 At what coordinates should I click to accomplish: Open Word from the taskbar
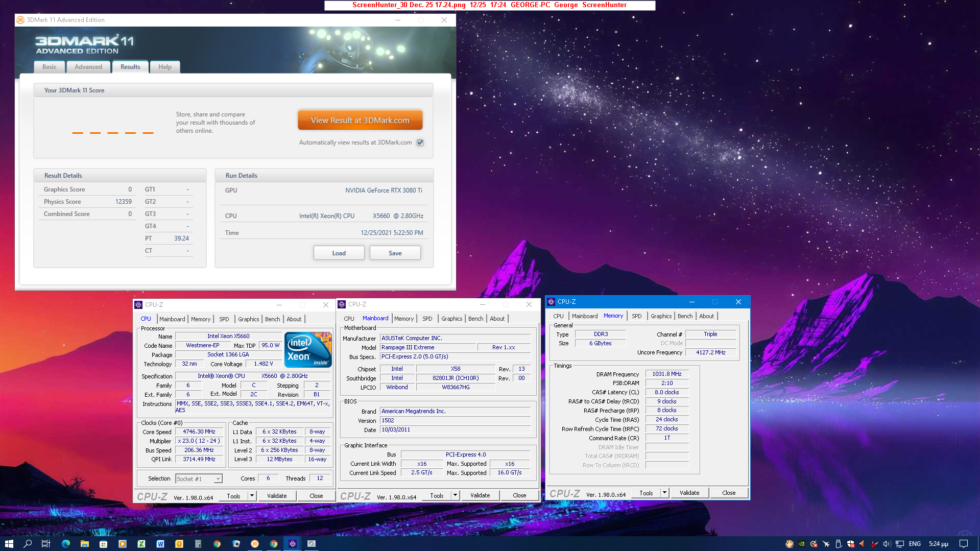click(160, 544)
